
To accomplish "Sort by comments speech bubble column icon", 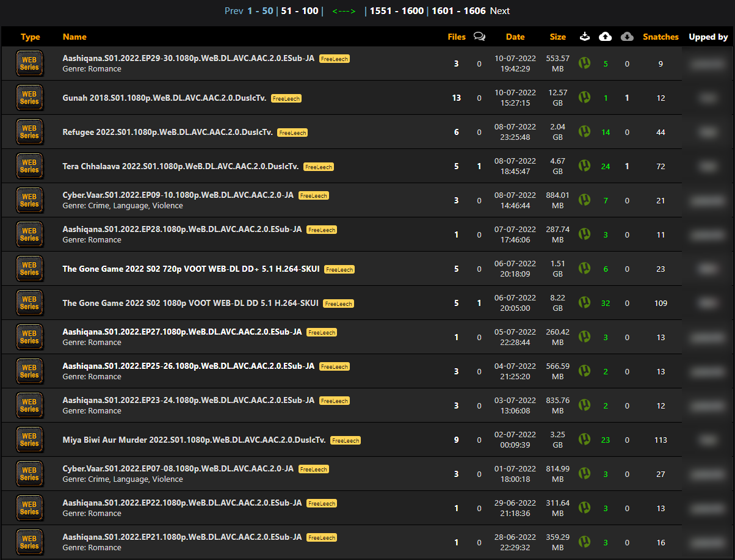I will coord(479,37).
